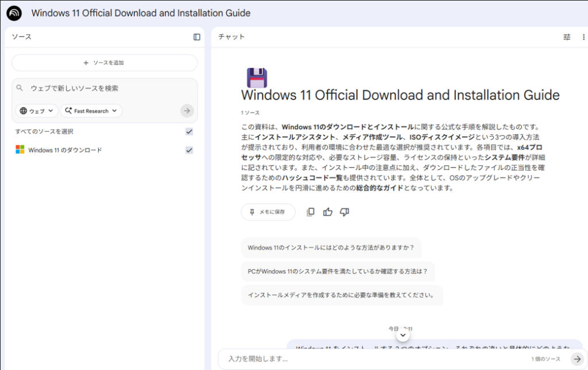Click the send arrow in chat input
Viewport: 588px width, 370px height.
click(577, 359)
